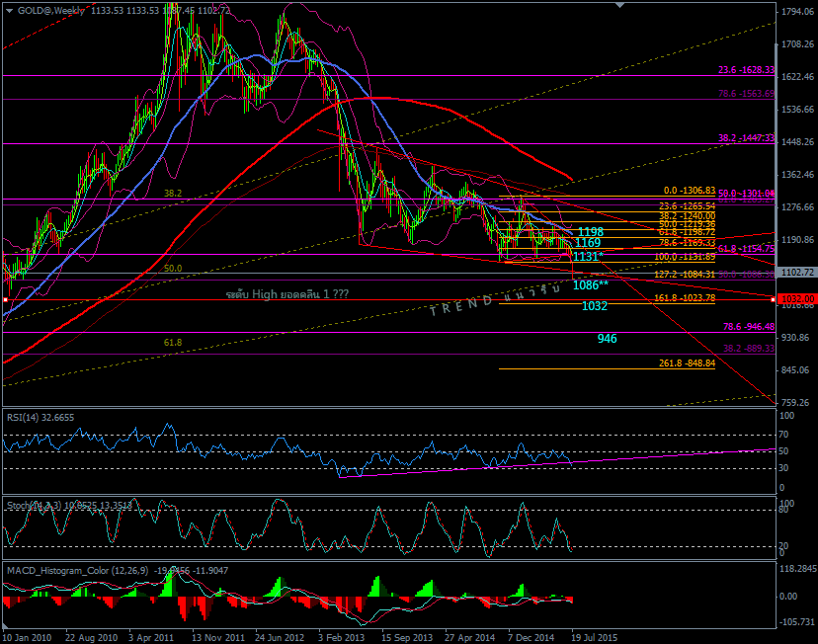
Task: Click the cyan 1198 text label
Action: point(591,231)
